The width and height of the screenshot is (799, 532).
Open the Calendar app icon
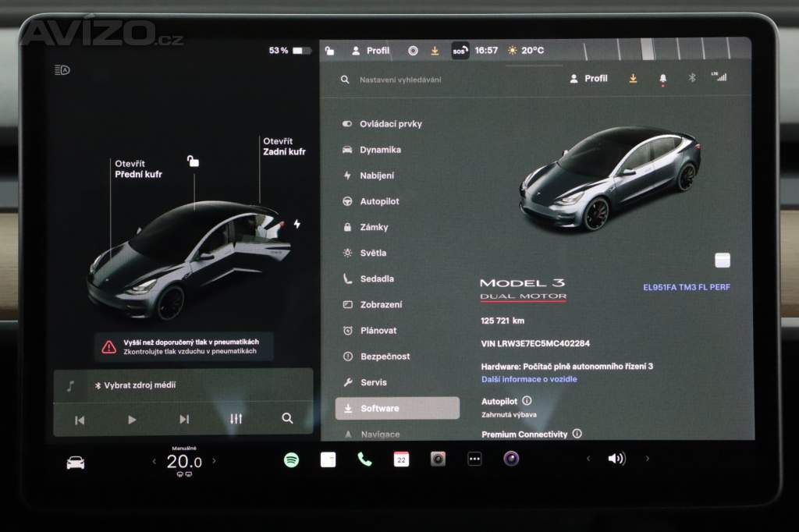401,459
